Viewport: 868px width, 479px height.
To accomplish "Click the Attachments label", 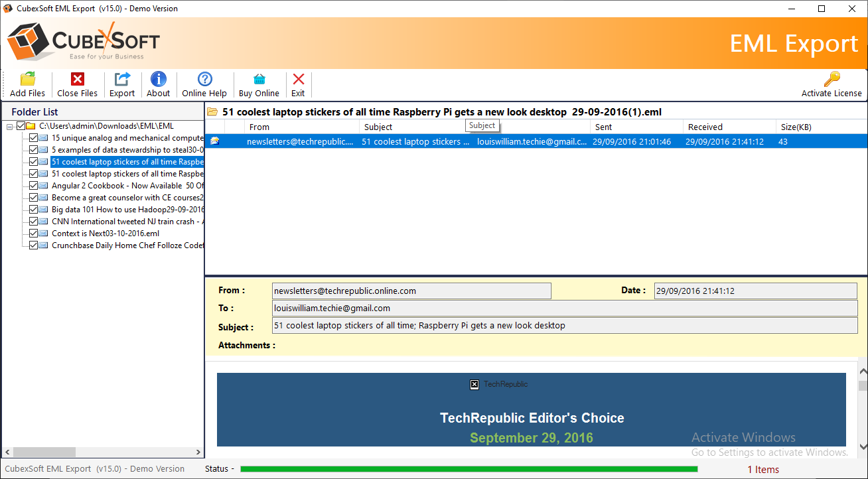I will [247, 345].
